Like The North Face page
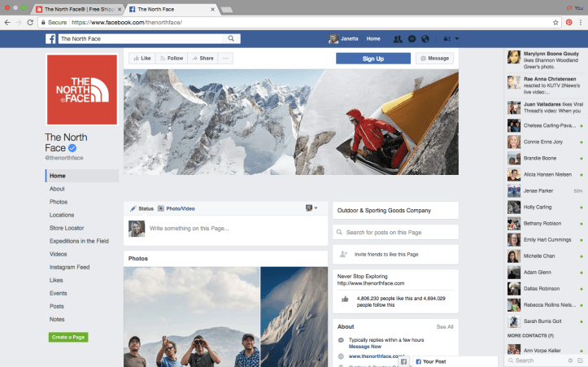The image size is (588, 367). pos(142,59)
